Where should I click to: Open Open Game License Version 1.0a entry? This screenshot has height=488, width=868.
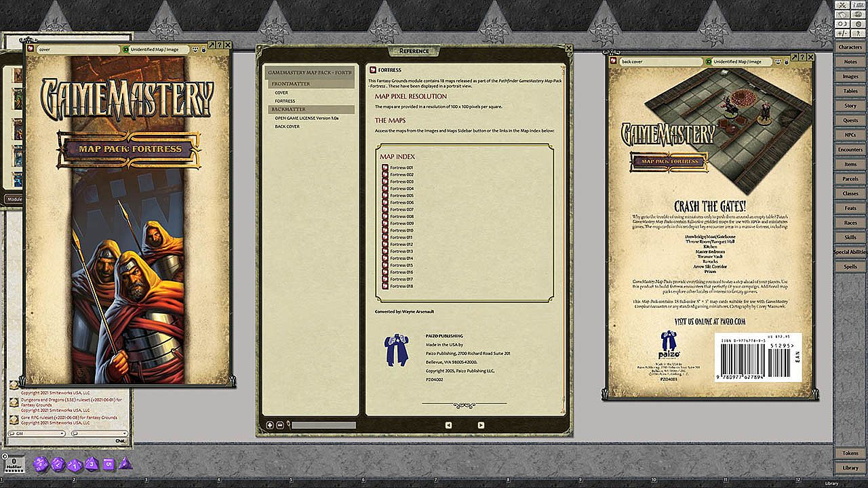307,118
